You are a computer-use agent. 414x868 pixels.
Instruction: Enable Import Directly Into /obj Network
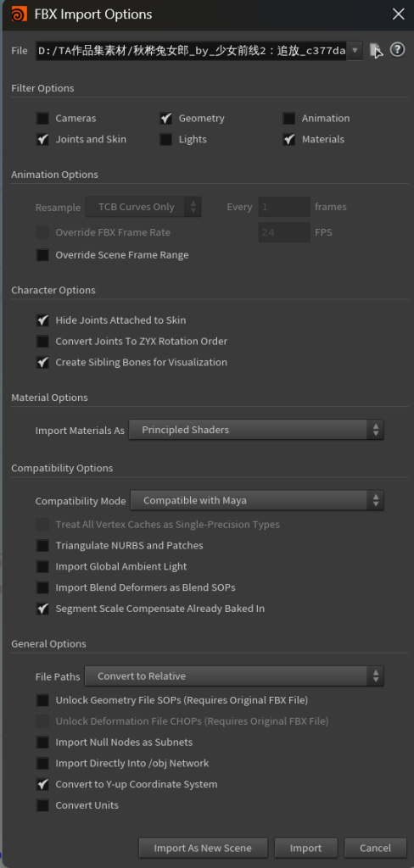coord(42,764)
